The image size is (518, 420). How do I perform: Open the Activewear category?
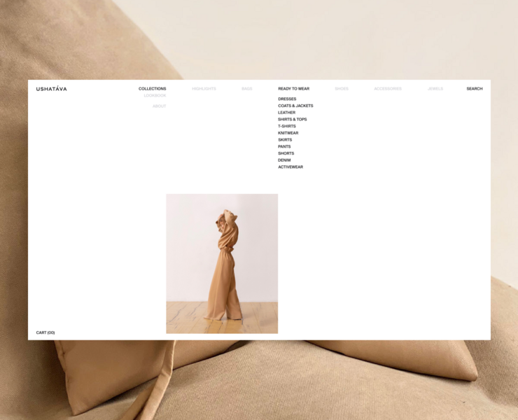tap(290, 167)
